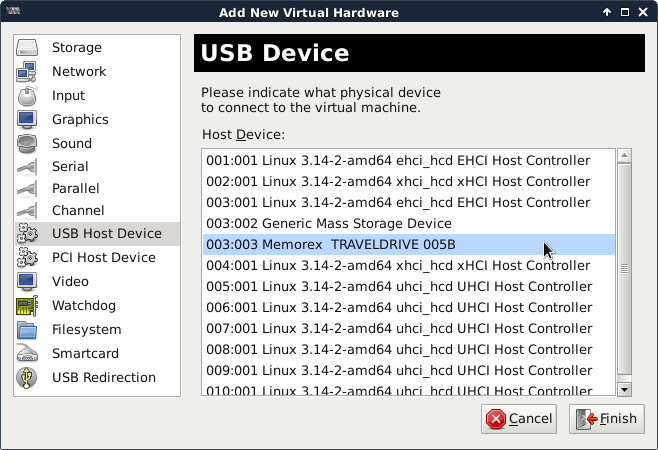Choose the Graphics monitor icon
This screenshot has height=450, width=658.
coord(27,120)
